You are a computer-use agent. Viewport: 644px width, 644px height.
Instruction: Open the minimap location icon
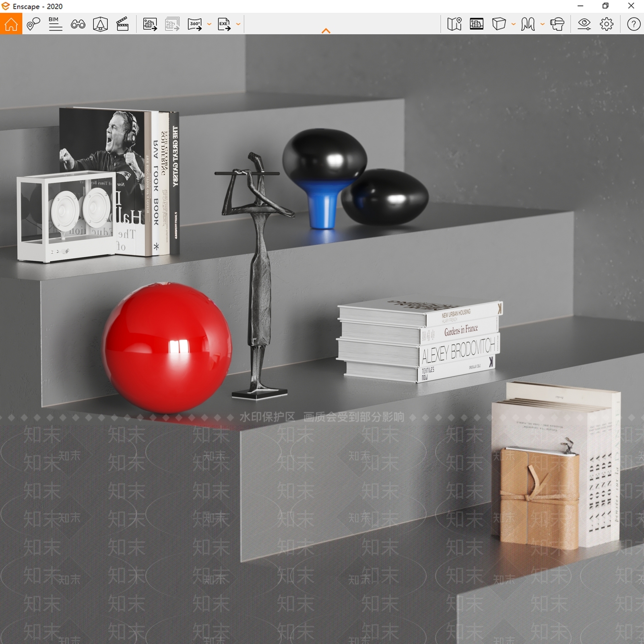[454, 24]
